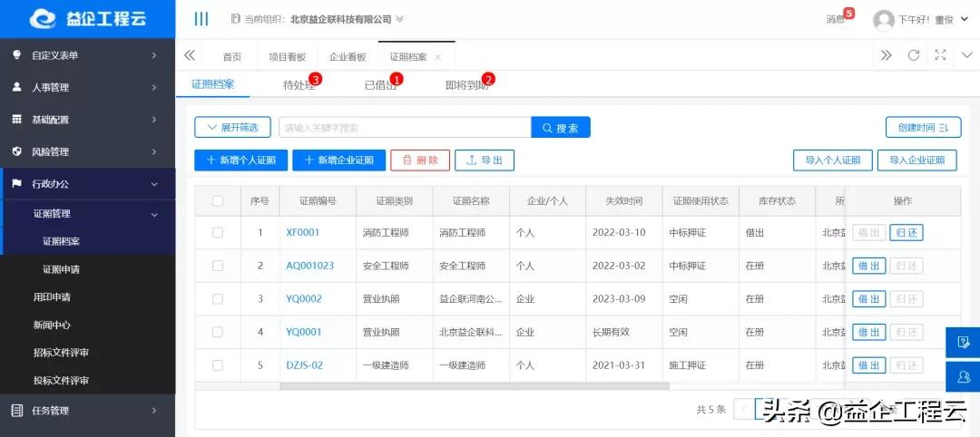Switch to the 首页 page tab
The width and height of the screenshot is (980, 437).
tap(232, 57)
